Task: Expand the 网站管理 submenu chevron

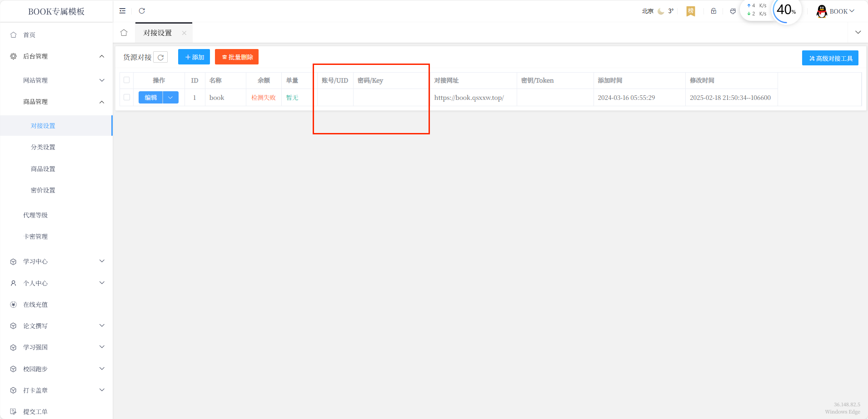Action: click(x=102, y=80)
